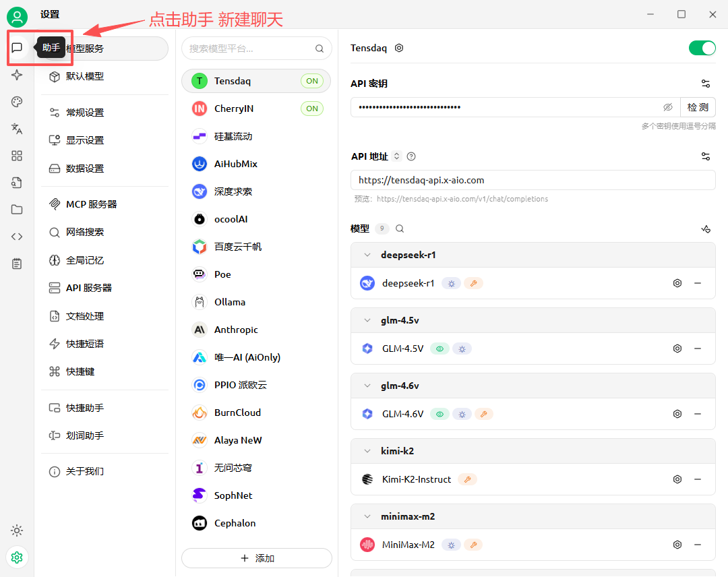This screenshot has height=577, width=728.
Task: Open 常规设置 page
Action: 104,113
